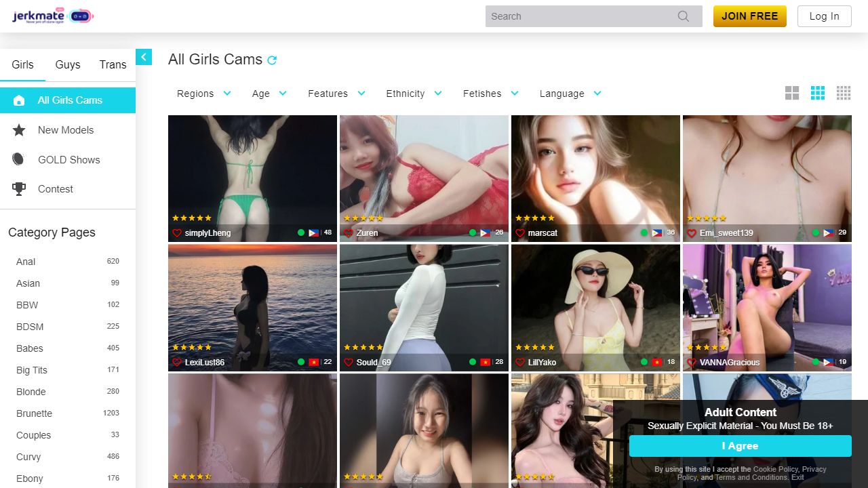This screenshot has height=488, width=868.
Task: Click the Exit link in consent banner
Action: 798,477
